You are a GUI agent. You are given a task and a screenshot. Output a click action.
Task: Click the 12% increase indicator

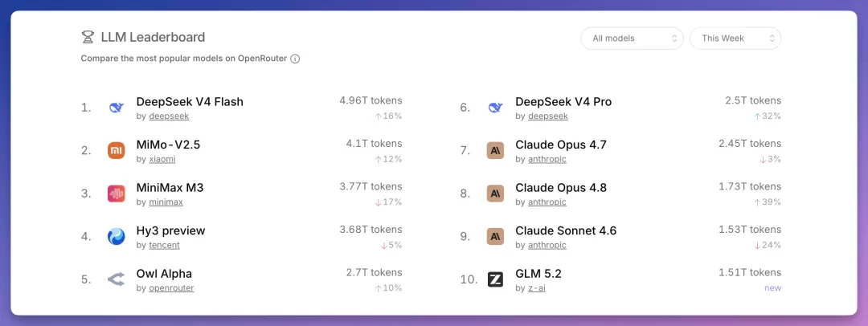point(388,160)
